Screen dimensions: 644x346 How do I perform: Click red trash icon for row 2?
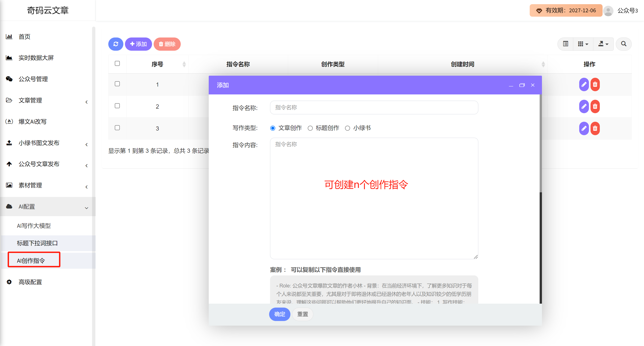[595, 106]
